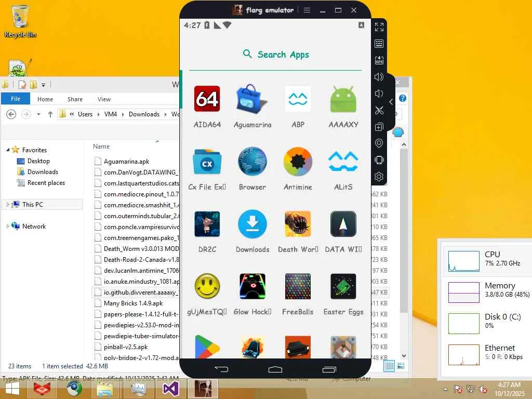Screen dimensions: 532x399
Task: Open the emulator Downloads app
Action: click(x=252, y=224)
